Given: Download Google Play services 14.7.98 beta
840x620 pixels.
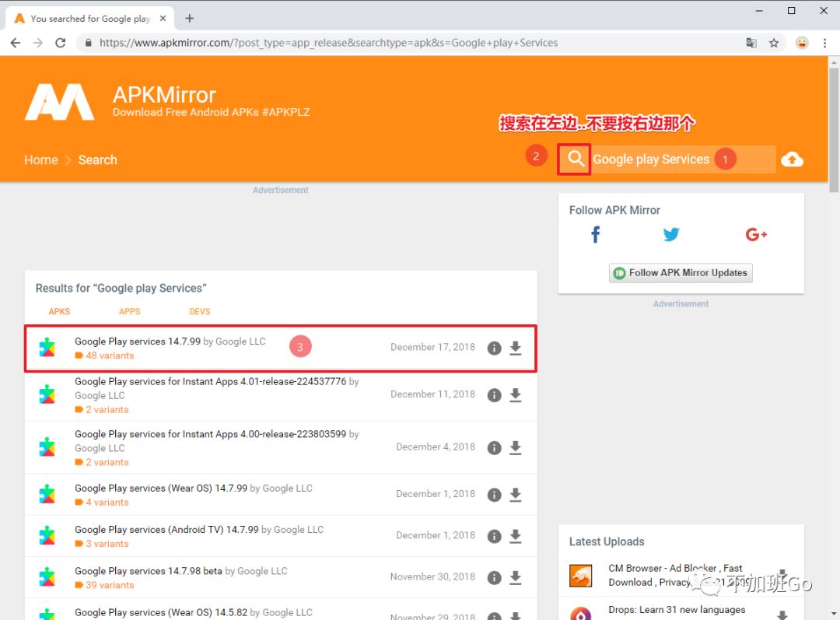Looking at the screenshot, I should tap(516, 578).
